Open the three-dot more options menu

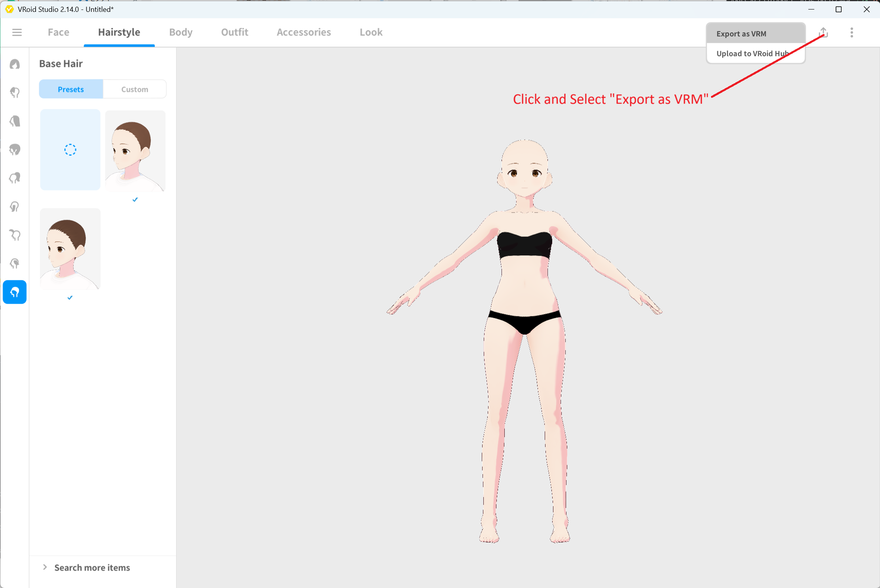(851, 32)
